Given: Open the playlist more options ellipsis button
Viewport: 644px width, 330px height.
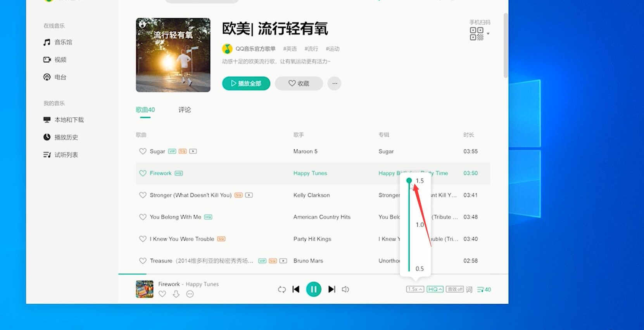Looking at the screenshot, I should point(335,83).
